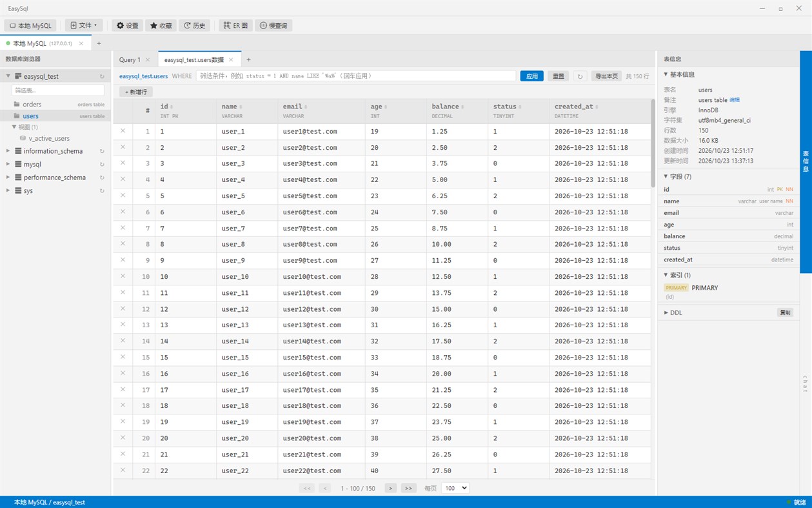Expand the DDL section
Viewport: 812px width, 508px height.
tap(666, 312)
